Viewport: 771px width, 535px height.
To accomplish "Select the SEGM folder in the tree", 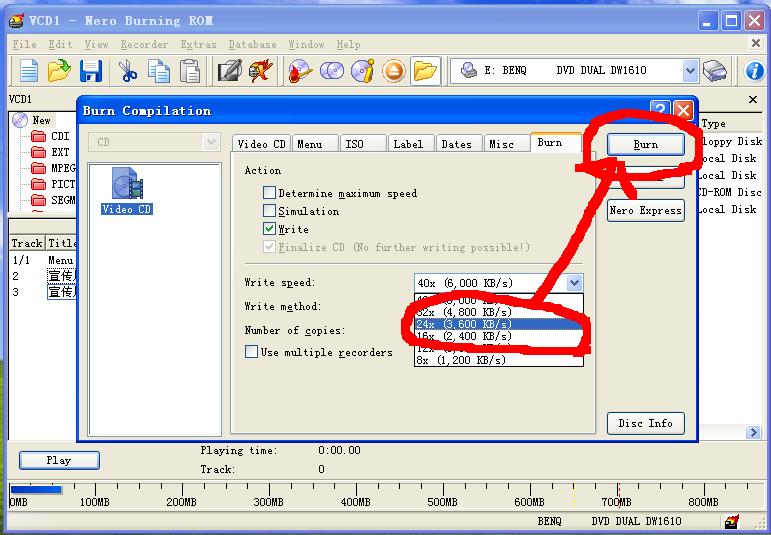I will [53, 200].
